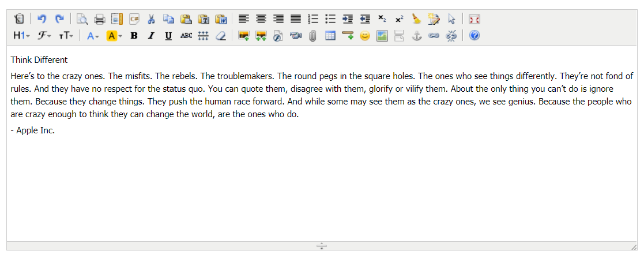The height and width of the screenshot is (258, 644).
Task: Align text left
Action: tap(244, 19)
